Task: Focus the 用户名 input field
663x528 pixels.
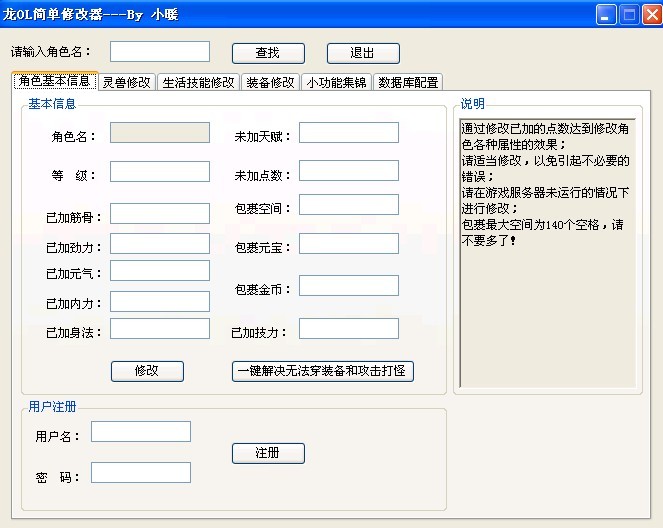Action: (141, 431)
